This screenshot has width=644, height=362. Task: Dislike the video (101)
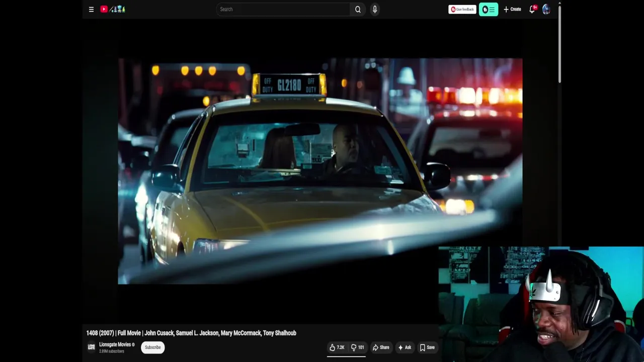[x=358, y=347]
